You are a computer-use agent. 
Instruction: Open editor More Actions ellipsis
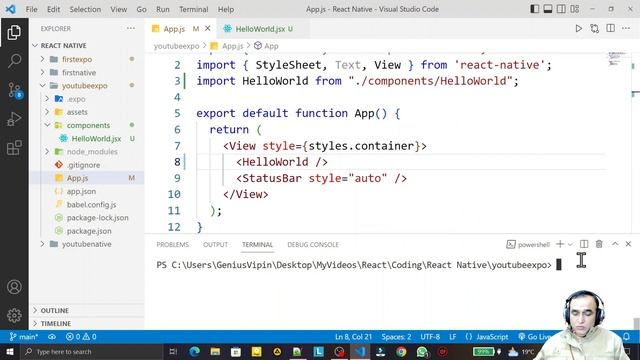click(x=626, y=28)
